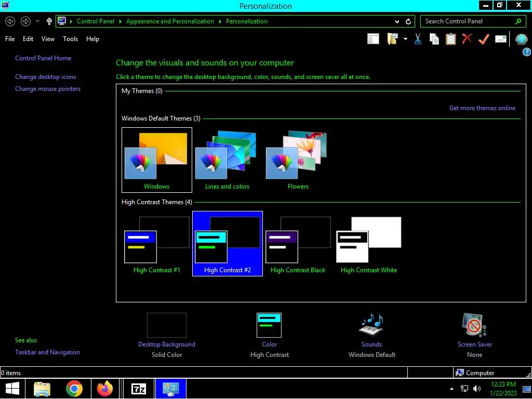Select the Flowers theme
Viewport: 532px width, 399px height.
pyautogui.click(x=298, y=160)
